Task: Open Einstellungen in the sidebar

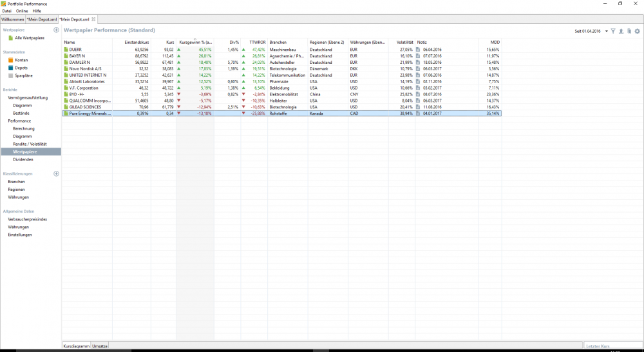Action: 20,235
